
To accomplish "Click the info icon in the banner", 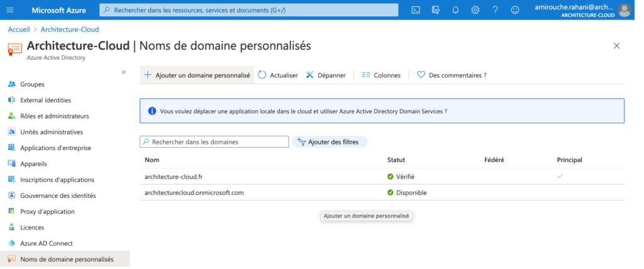I will [x=152, y=111].
